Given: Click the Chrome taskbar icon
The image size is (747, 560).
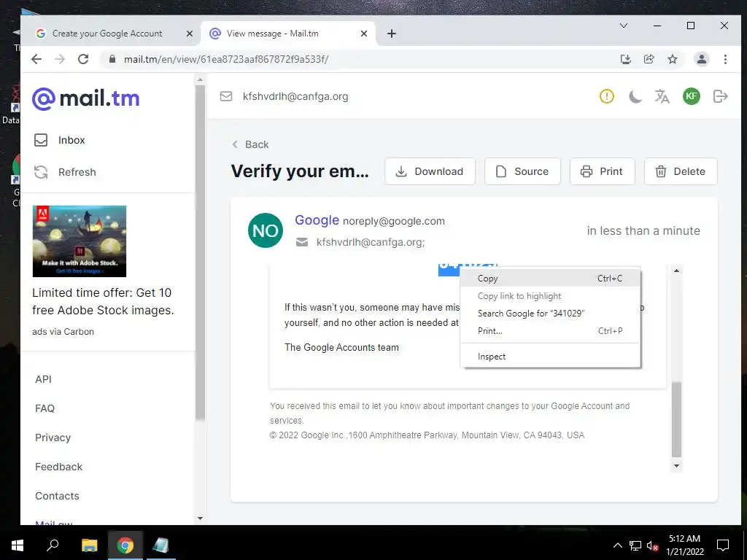Looking at the screenshot, I should [125, 545].
